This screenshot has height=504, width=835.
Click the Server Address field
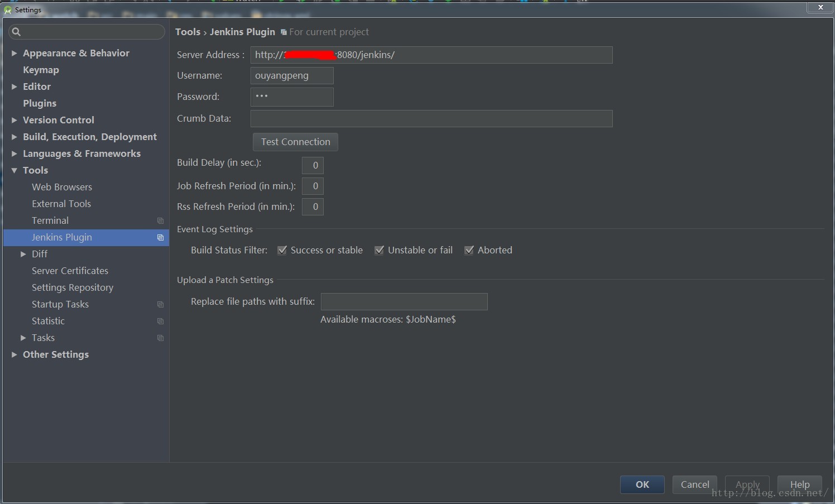pyautogui.click(x=431, y=55)
